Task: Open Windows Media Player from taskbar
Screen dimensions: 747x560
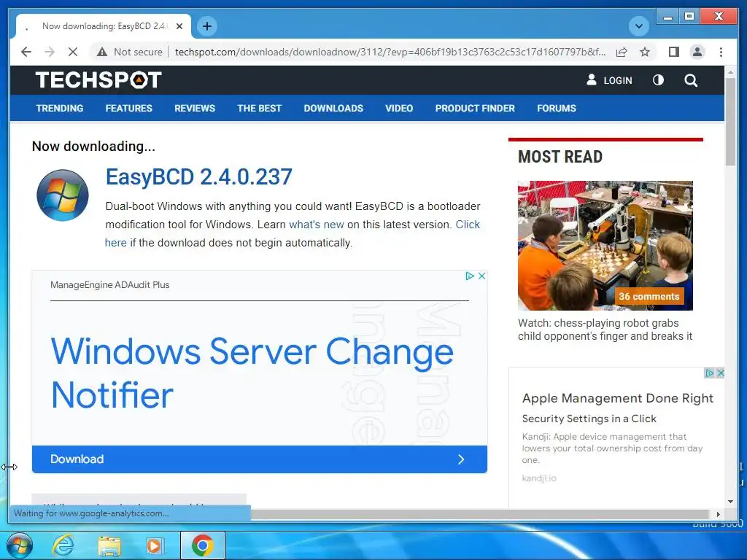Action: [154, 545]
